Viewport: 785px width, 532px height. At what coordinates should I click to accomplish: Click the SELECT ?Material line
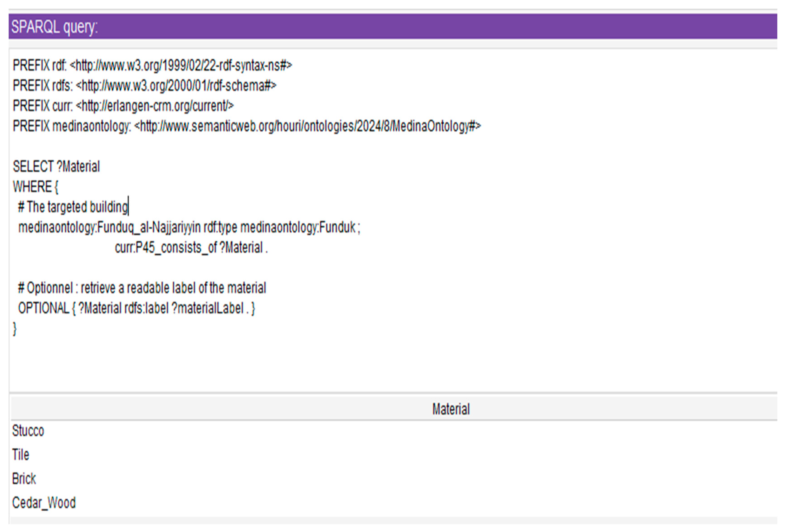pyautogui.click(x=56, y=167)
